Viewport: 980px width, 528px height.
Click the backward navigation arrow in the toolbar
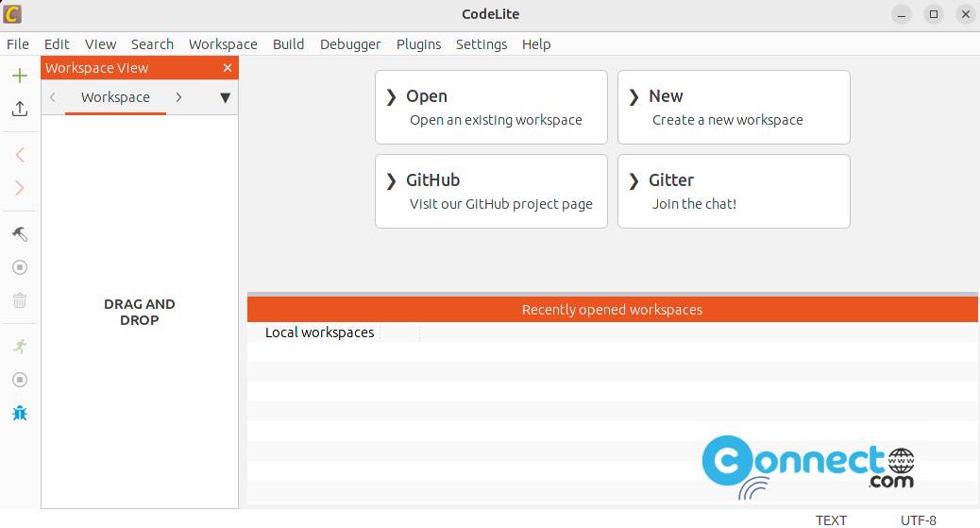point(20,155)
